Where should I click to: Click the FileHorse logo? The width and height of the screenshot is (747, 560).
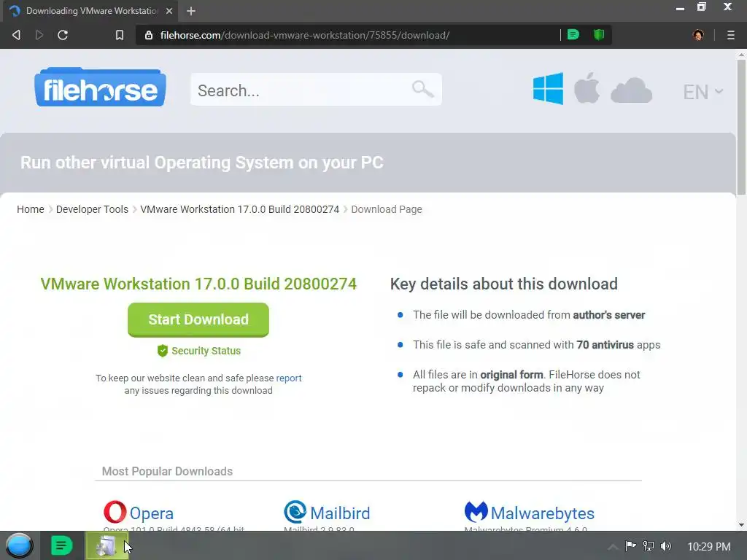[100, 87]
